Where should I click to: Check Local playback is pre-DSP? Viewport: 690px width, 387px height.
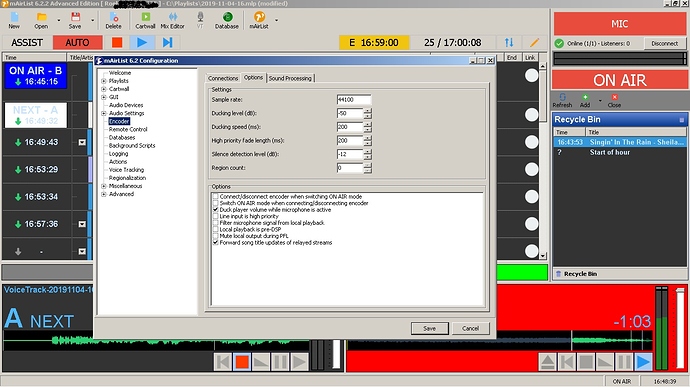point(216,229)
